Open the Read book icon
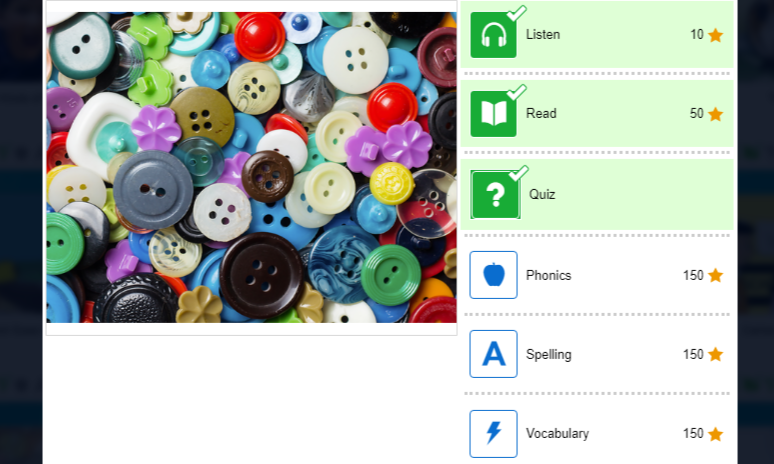 493,114
